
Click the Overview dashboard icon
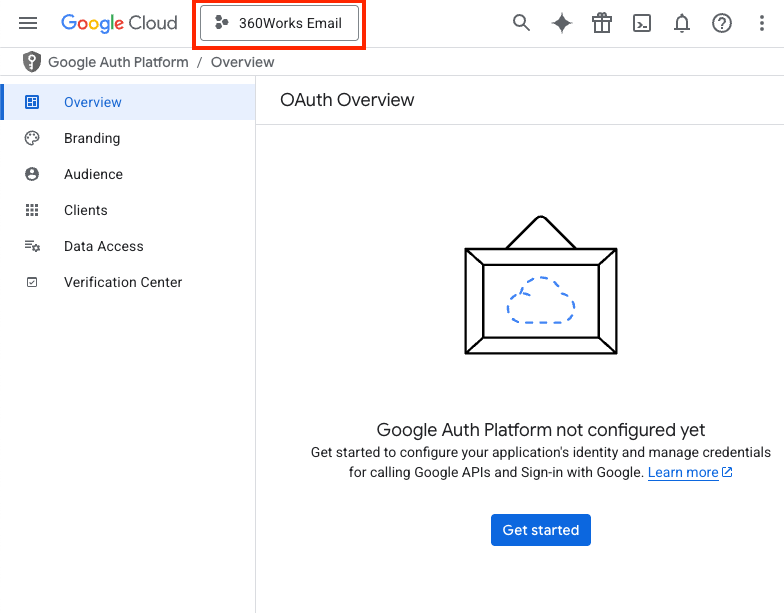point(32,102)
